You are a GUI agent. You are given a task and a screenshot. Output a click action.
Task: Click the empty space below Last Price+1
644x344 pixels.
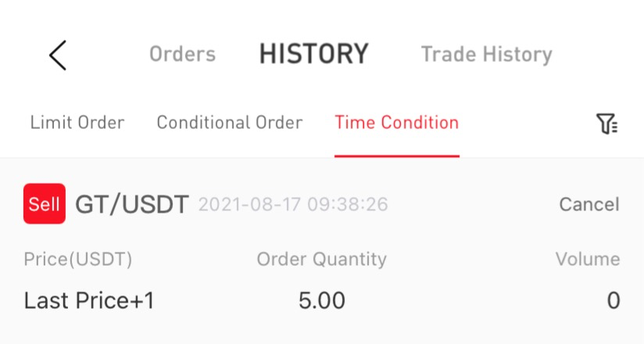coord(89,330)
